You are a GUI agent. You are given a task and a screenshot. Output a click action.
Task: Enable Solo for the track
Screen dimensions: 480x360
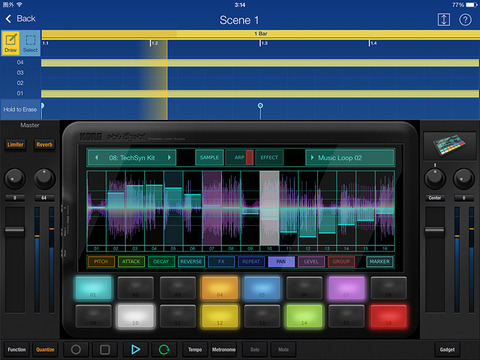[x=255, y=349]
